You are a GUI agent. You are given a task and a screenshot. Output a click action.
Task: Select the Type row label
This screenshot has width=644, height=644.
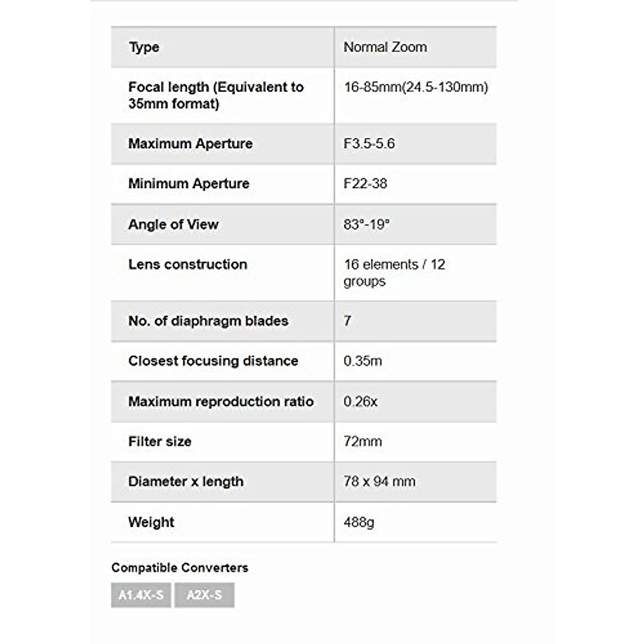point(144,47)
